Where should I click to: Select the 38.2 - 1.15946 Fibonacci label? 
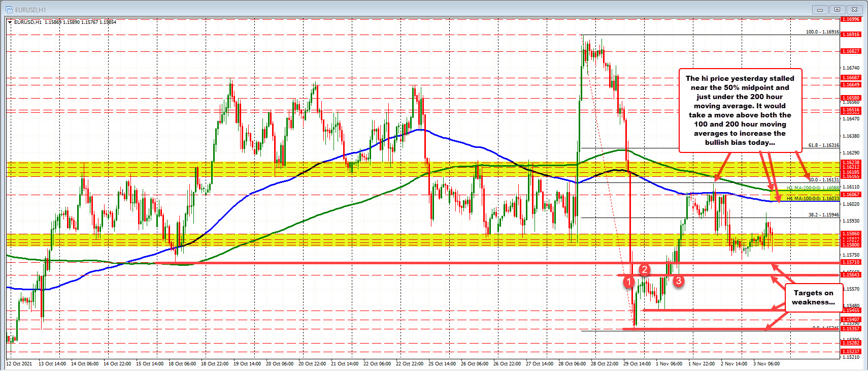(x=824, y=215)
